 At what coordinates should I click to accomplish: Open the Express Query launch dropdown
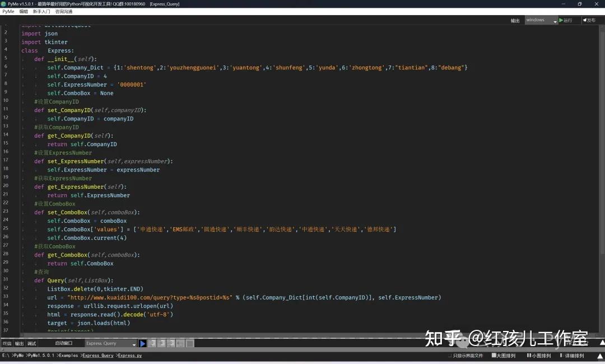coord(134,343)
